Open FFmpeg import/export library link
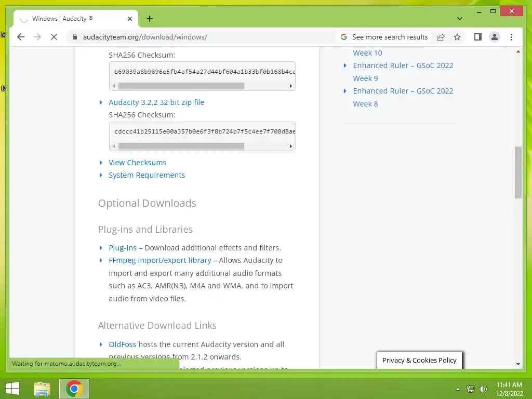The width and height of the screenshot is (532, 399). (160, 260)
